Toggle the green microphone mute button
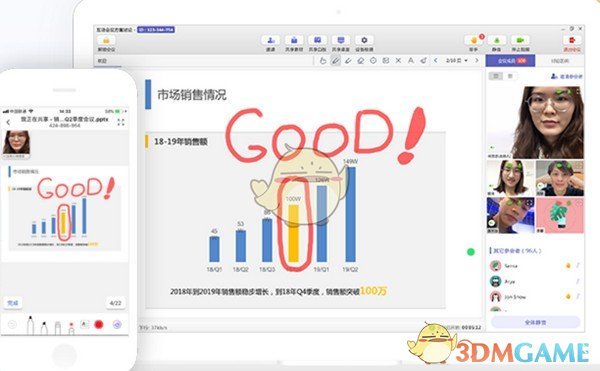The image size is (600, 371). tap(497, 40)
